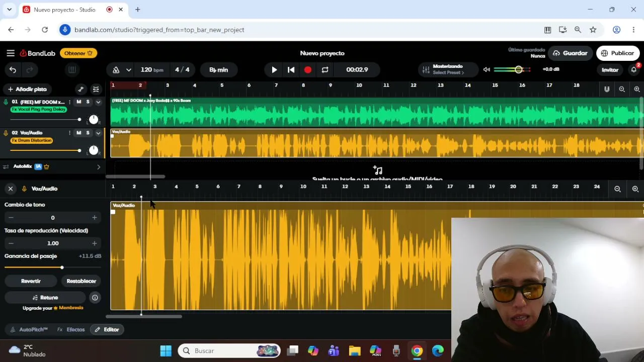The width and height of the screenshot is (644, 362).
Task: Open the Fx Vocal Ping Pong Delay effect
Action: click(39, 110)
